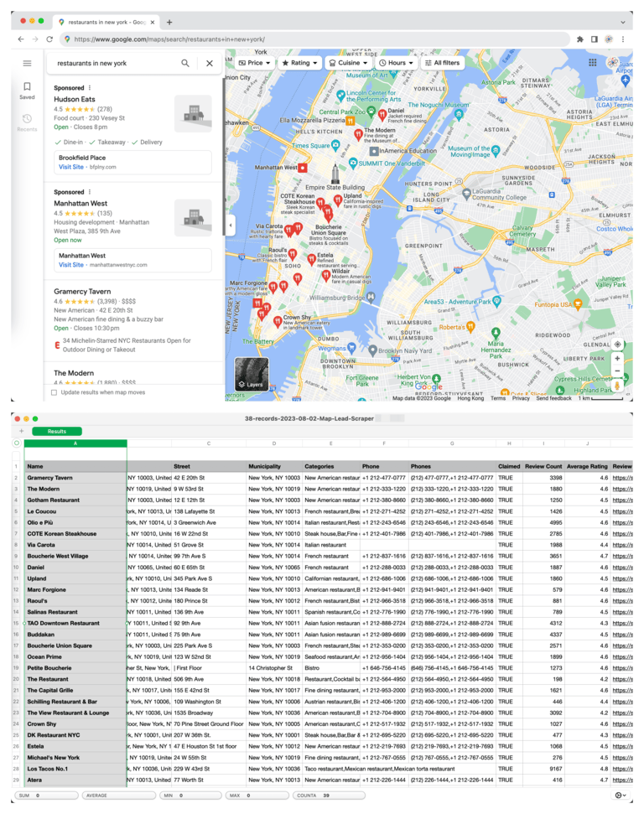The height and width of the screenshot is (814, 644).
Task: Click the Street column header cell
Action: tap(209, 466)
